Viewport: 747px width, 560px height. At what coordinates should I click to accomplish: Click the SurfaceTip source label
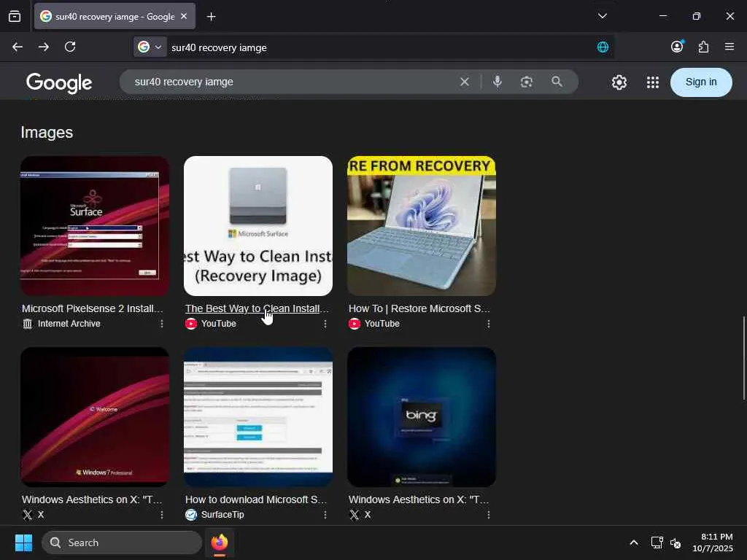point(222,515)
